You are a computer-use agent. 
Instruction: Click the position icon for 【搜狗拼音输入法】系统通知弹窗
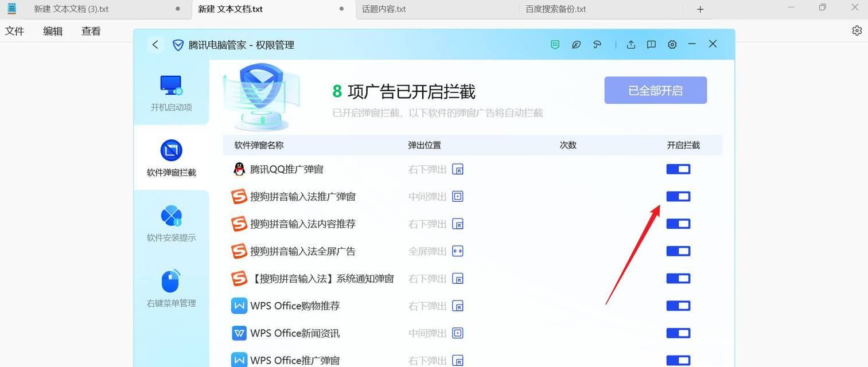(x=458, y=279)
